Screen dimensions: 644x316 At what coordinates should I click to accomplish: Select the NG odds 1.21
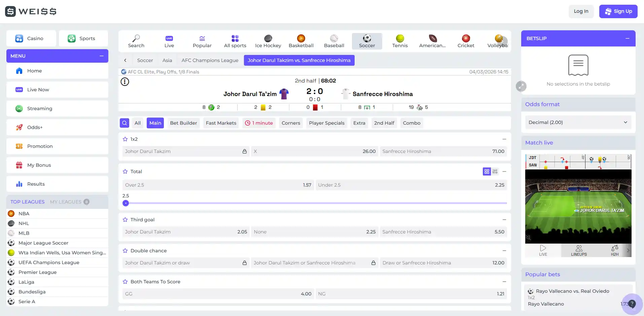click(411, 294)
